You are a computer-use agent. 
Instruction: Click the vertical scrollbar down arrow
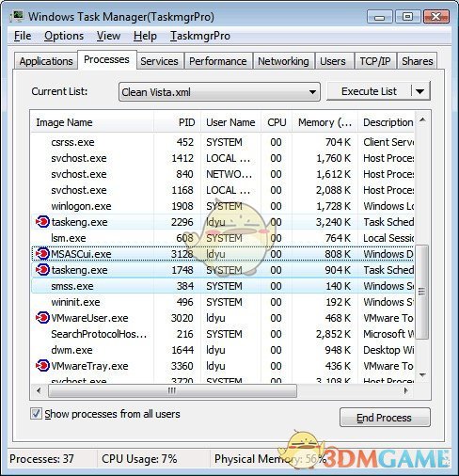(x=422, y=375)
